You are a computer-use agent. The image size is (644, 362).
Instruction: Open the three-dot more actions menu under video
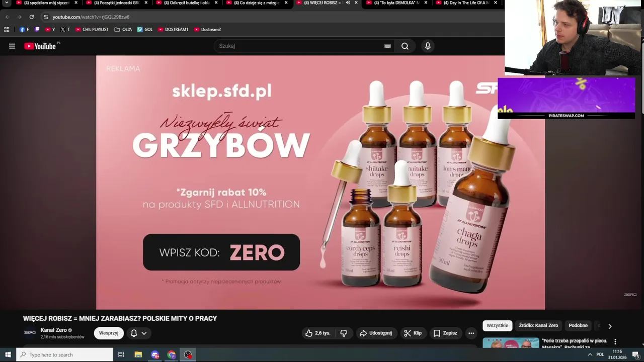pos(471,333)
